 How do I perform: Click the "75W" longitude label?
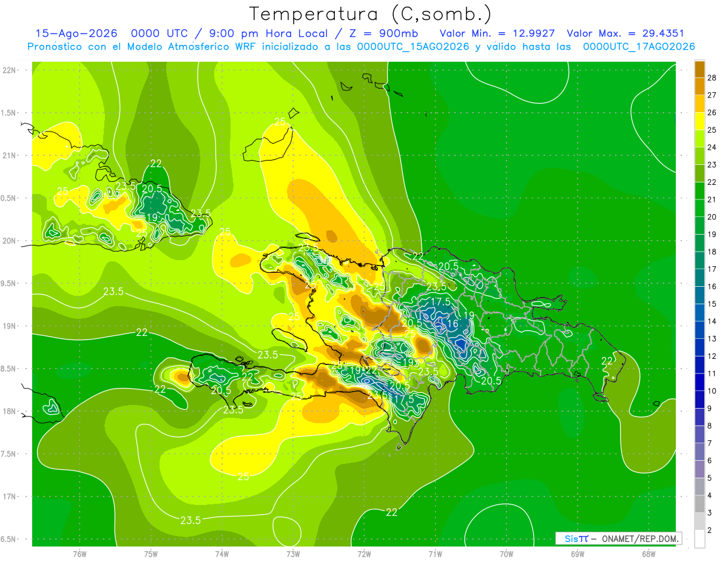click(151, 554)
